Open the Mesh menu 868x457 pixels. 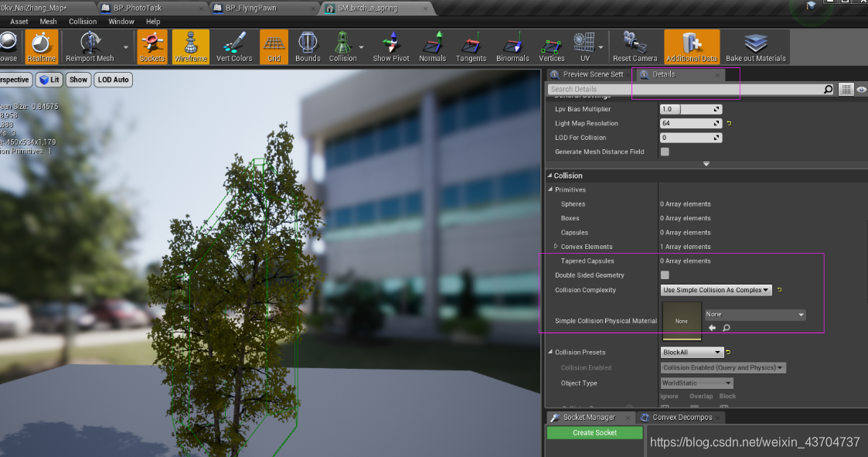point(48,21)
